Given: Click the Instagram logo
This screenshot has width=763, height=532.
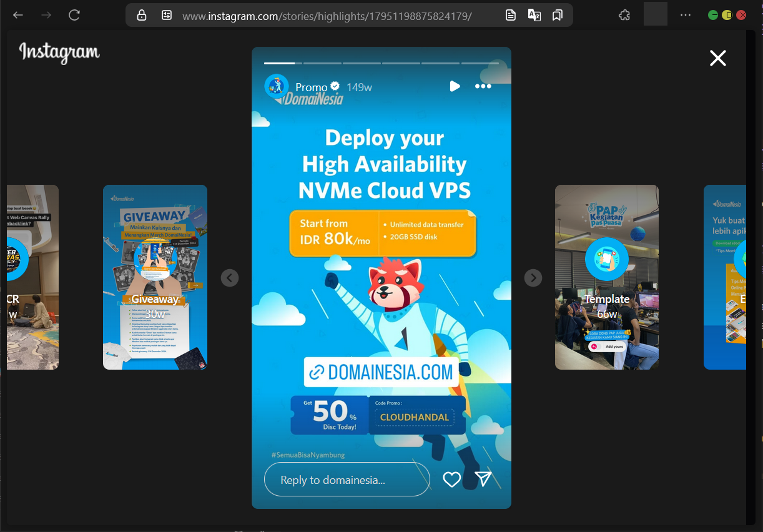Looking at the screenshot, I should point(59,53).
